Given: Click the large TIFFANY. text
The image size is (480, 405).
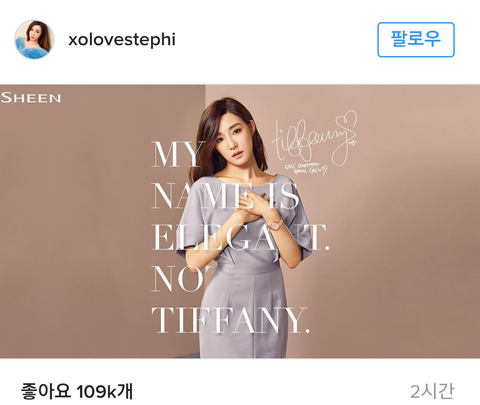Looking at the screenshot, I should [230, 320].
